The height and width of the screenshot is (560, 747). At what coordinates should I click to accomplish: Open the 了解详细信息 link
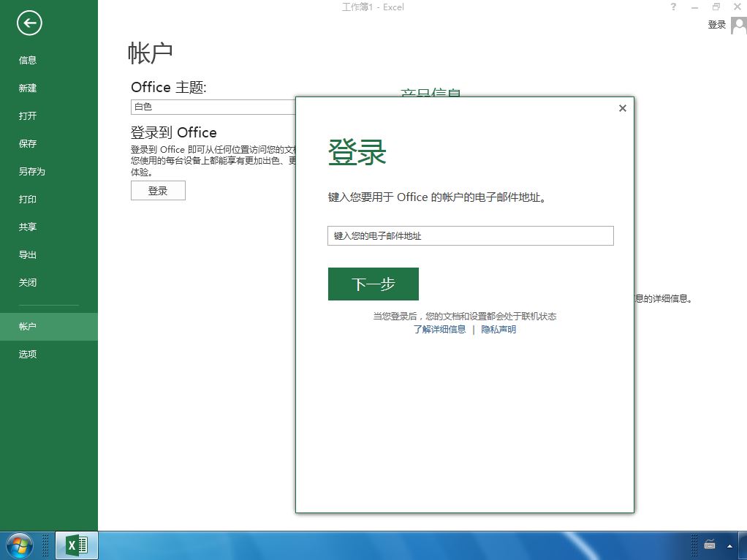click(x=439, y=329)
